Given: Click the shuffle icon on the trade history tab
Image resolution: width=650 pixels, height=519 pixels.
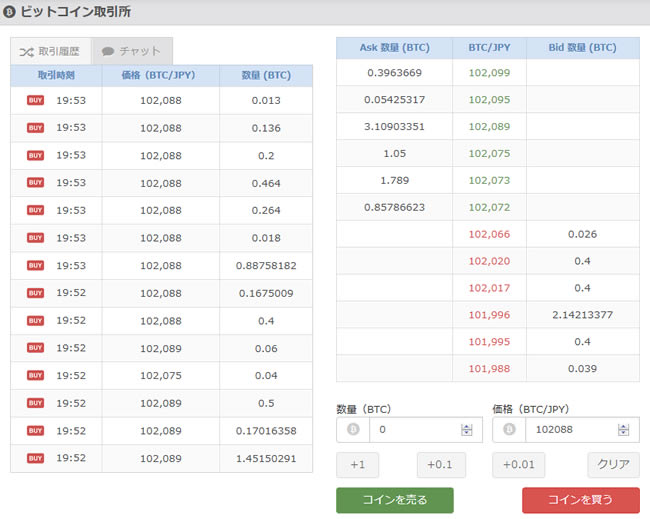Looking at the screenshot, I should pyautogui.click(x=27, y=52).
